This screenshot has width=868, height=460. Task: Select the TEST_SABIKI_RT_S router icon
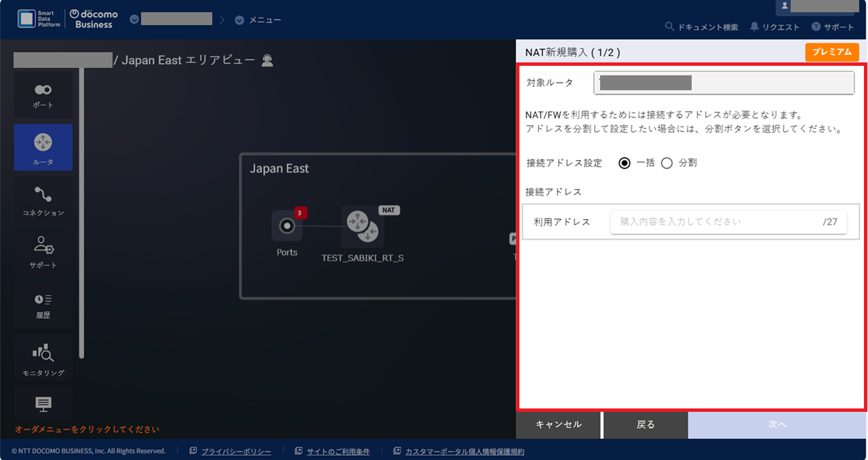362,227
